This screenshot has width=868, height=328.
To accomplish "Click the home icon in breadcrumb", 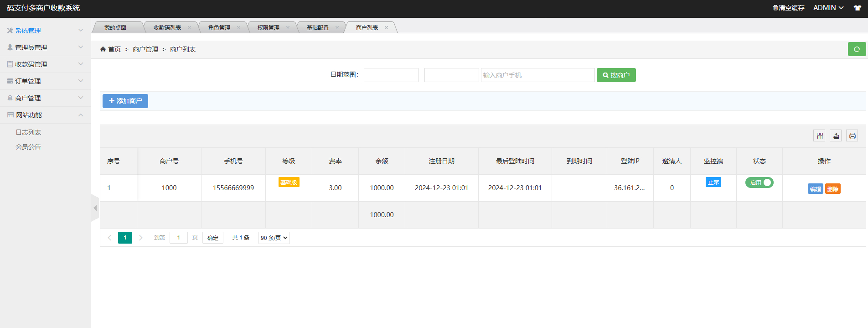I will point(103,49).
